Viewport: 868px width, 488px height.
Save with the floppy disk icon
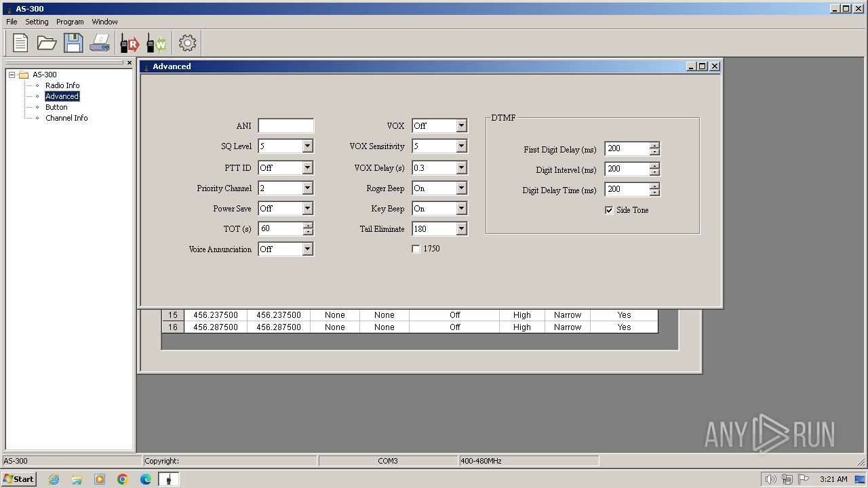coord(73,43)
